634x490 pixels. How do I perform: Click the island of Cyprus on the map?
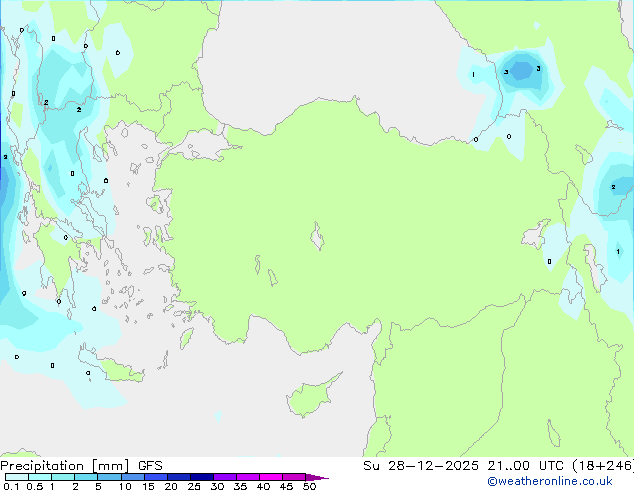pyautogui.click(x=311, y=397)
